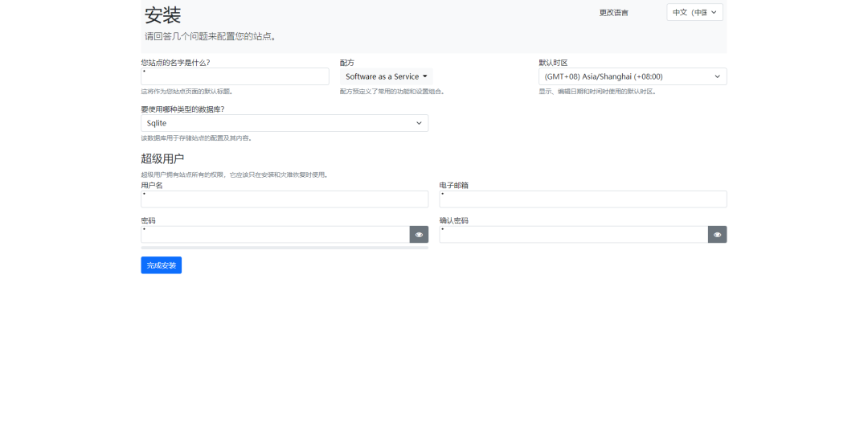Open the Asia/Shanghai timezone dropdown
The width and height of the screenshot is (868, 443).
(x=633, y=76)
